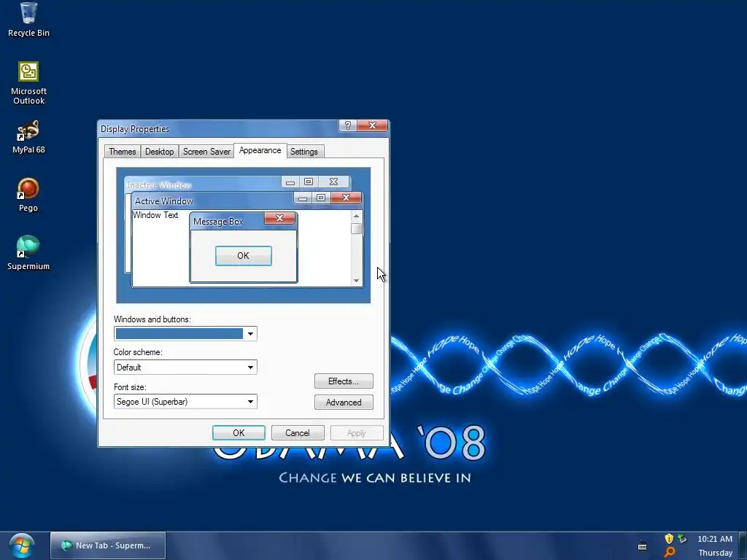
Task: Select the Pego desktop shortcut
Action: click(x=28, y=195)
